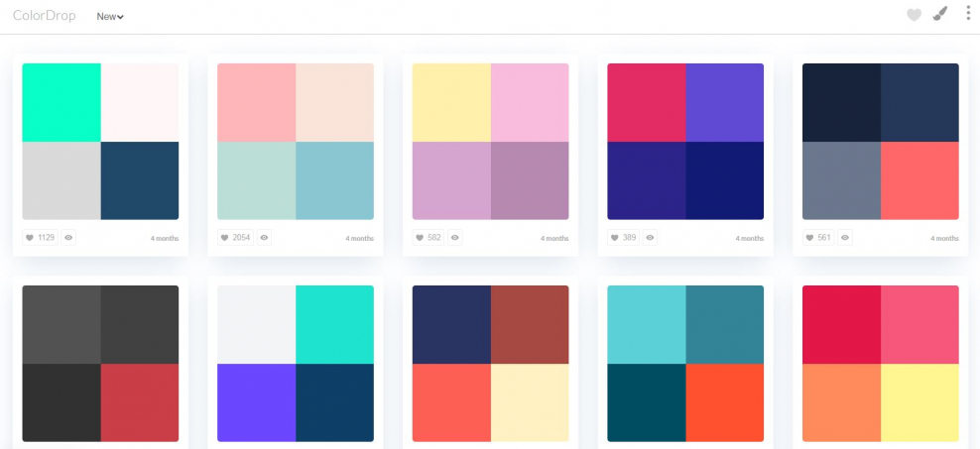
Task: Expand the New sorting dropdown
Action: (110, 16)
